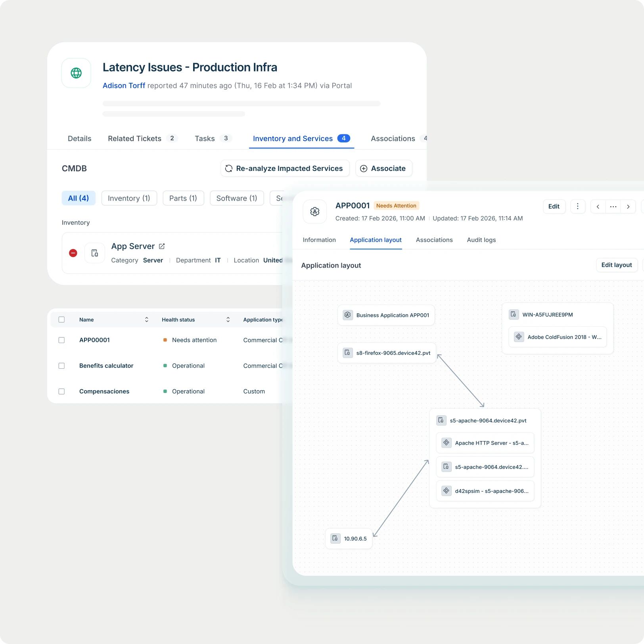Viewport: 644px width, 644px height.
Task: Open the Audit logs tab
Action: (x=481, y=240)
